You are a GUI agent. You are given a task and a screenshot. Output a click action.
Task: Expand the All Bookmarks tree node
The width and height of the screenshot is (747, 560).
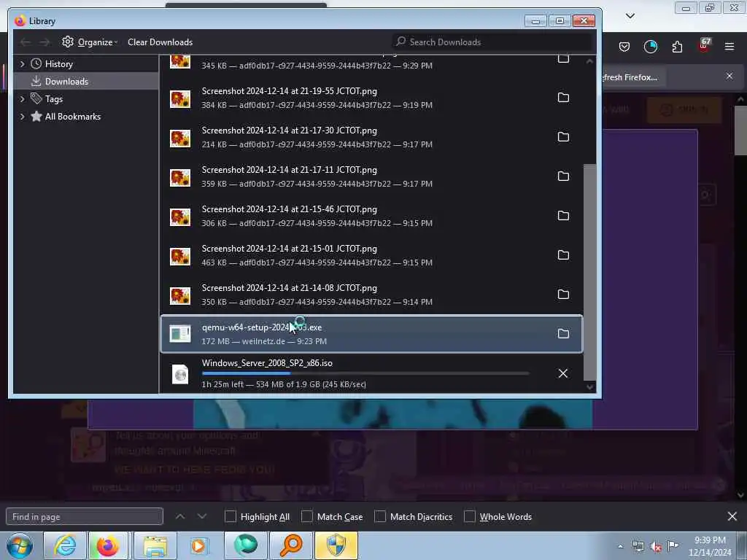[x=22, y=117]
